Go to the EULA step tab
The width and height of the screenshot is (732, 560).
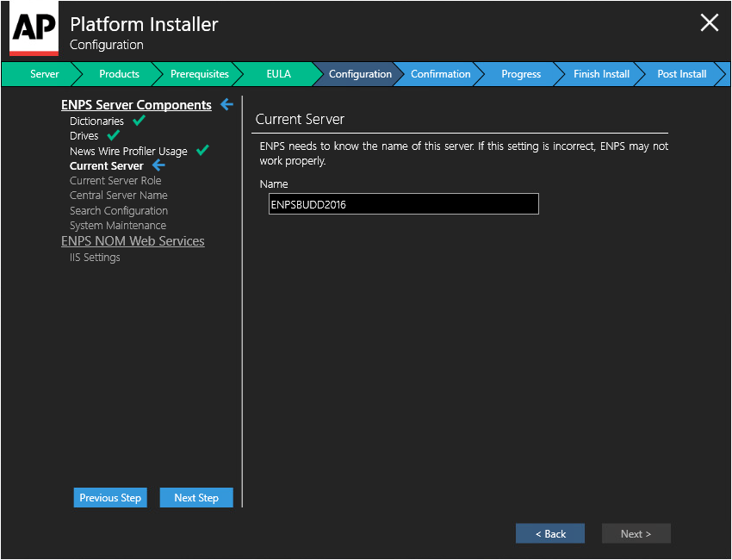pos(279,74)
